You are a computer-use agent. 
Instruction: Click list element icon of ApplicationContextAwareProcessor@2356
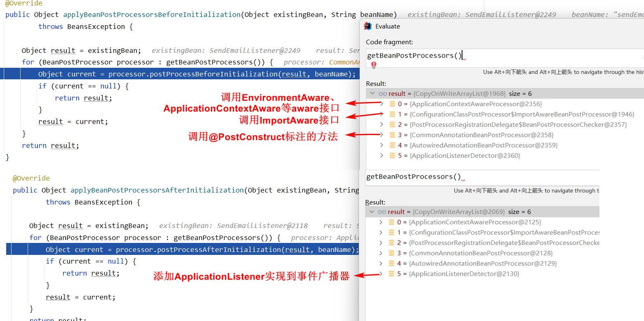point(392,104)
